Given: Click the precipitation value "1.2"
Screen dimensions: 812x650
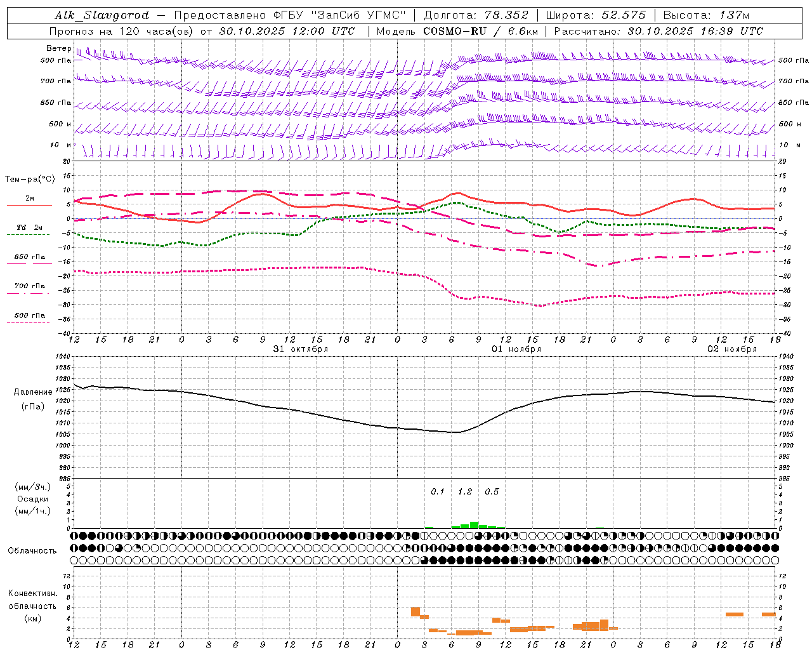Looking at the screenshot, I should click(465, 492).
